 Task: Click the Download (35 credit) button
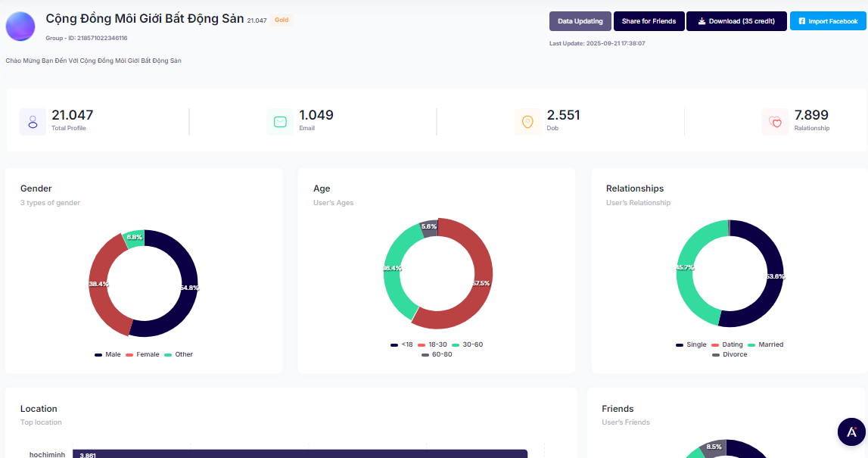tap(736, 21)
